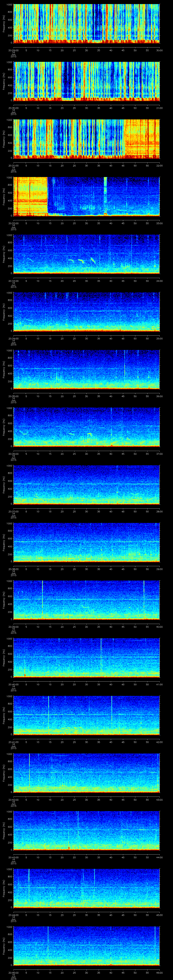The width and height of the screenshot is (173, 980).
Task: Click Frequency (Hz) axis label of 20:33:00 panel
Action: [4, 254]
